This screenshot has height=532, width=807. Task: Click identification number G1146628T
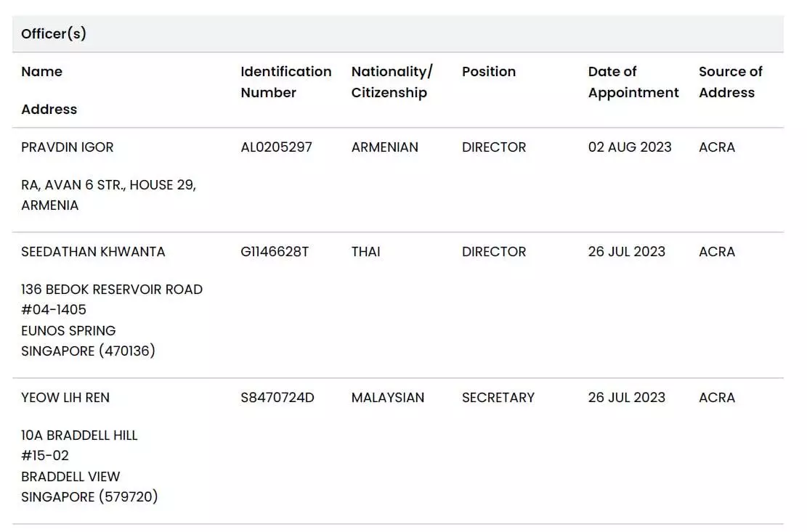pyautogui.click(x=275, y=252)
